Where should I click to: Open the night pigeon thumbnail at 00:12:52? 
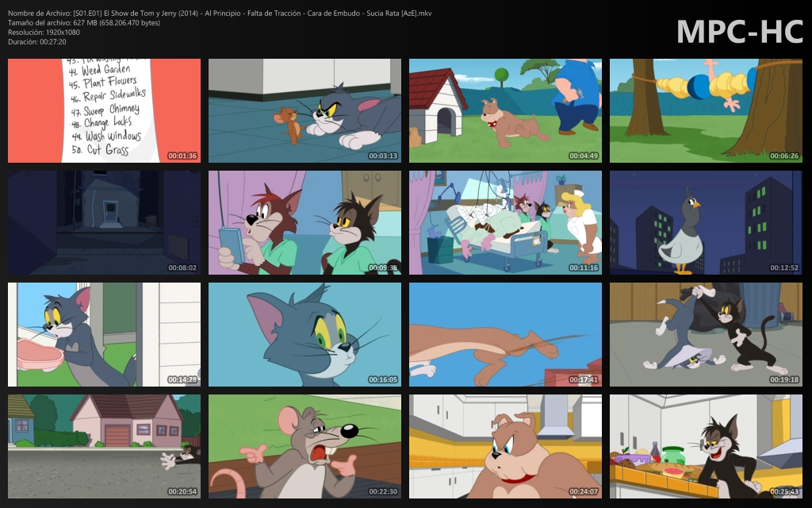point(706,221)
